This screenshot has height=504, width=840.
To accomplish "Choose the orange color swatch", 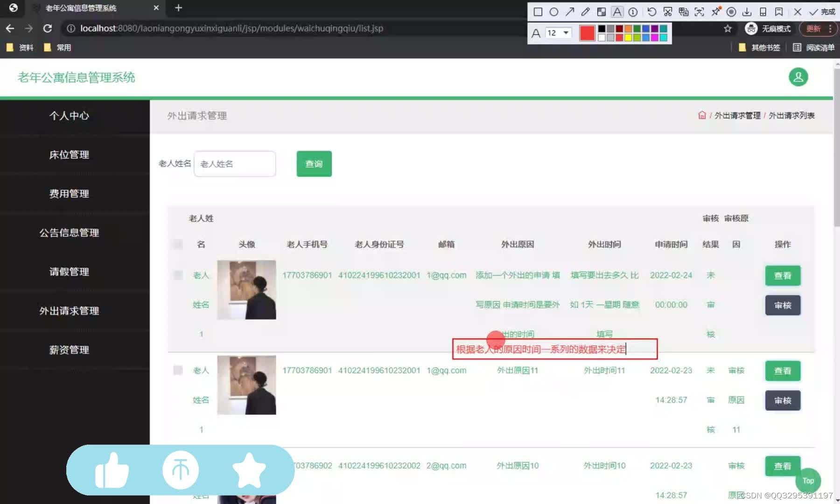I will (628, 28).
